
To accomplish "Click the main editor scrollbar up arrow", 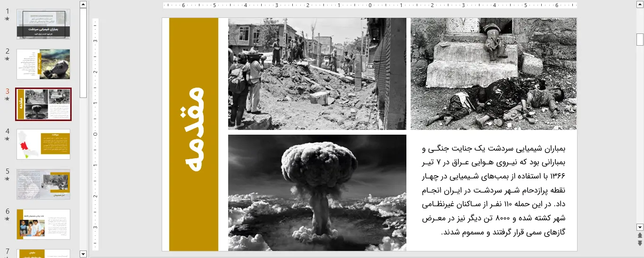I will click(640, 4).
